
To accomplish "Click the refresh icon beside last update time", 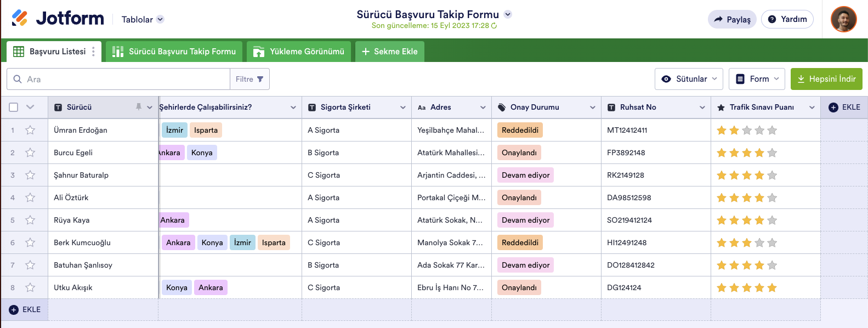I will click(x=494, y=26).
